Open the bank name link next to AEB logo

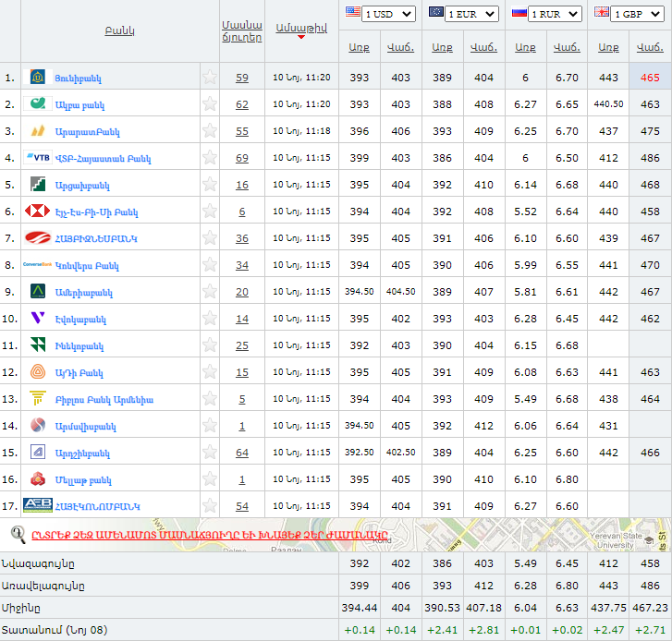tap(98, 506)
